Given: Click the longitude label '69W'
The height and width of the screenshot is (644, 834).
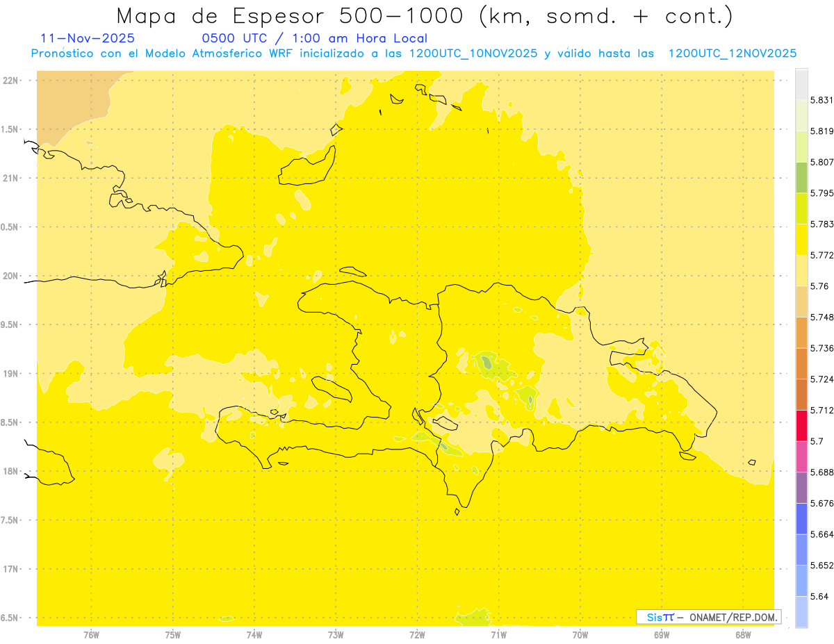Looking at the screenshot, I should [x=662, y=635].
